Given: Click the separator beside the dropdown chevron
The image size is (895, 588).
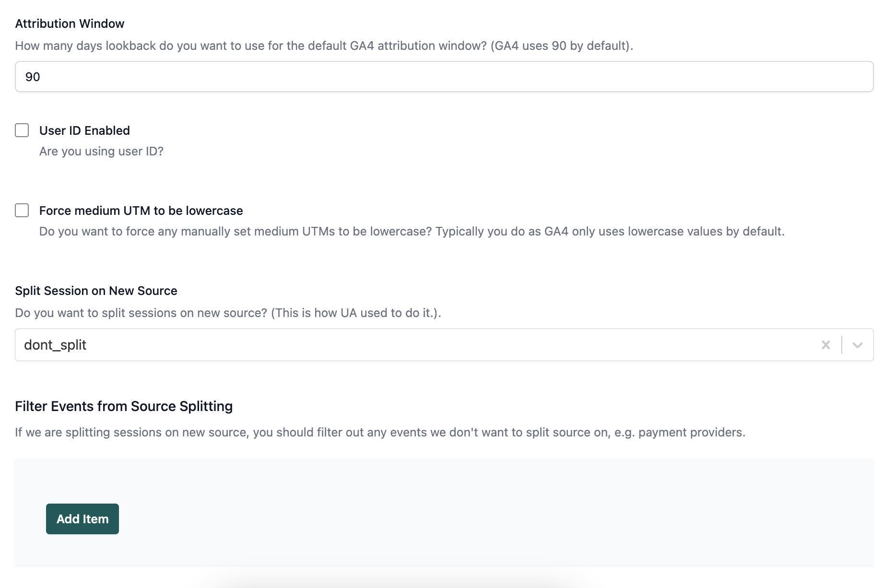Looking at the screenshot, I should click(x=842, y=345).
